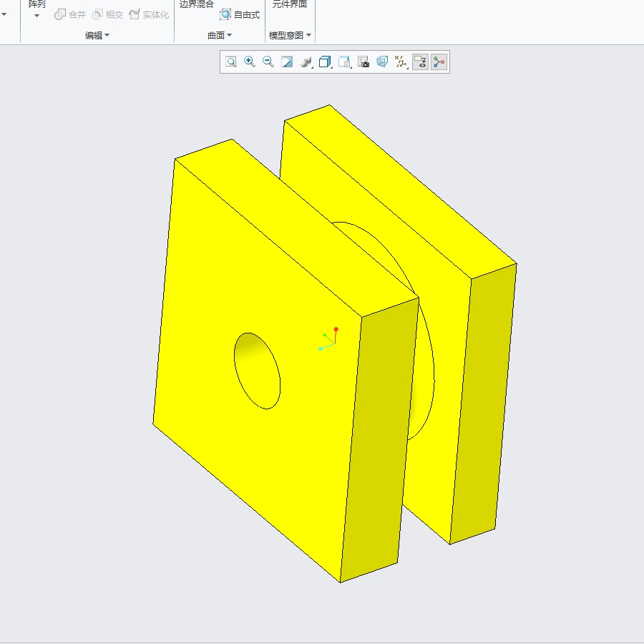Click the 阵列 (Pattern) button
644x644 pixels.
click(x=36, y=4)
